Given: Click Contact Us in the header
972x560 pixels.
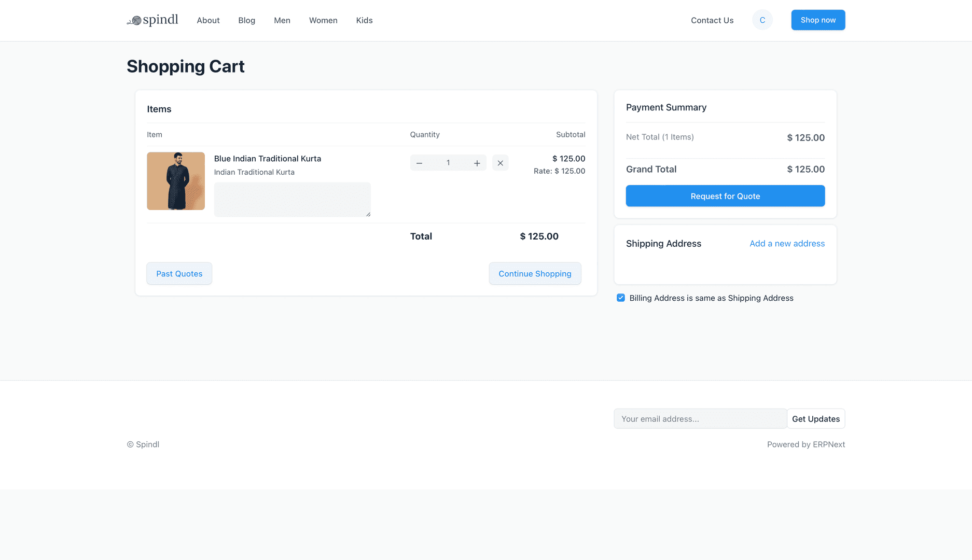Looking at the screenshot, I should click(712, 20).
